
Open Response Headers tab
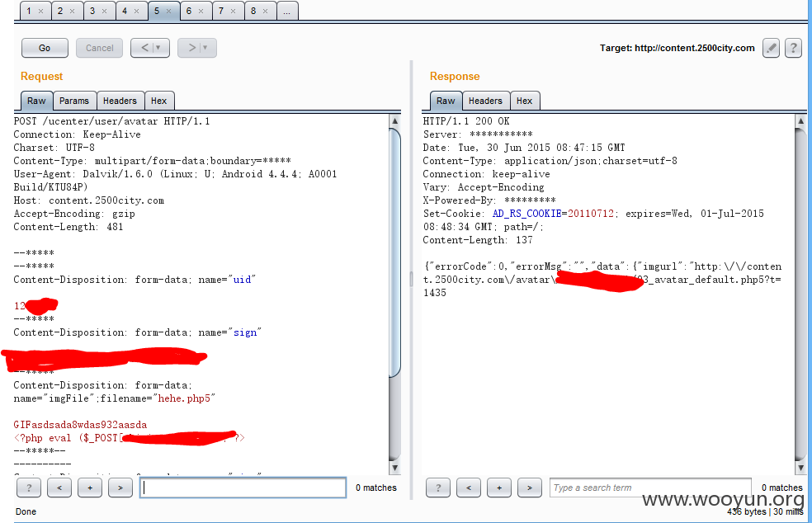[485, 101]
